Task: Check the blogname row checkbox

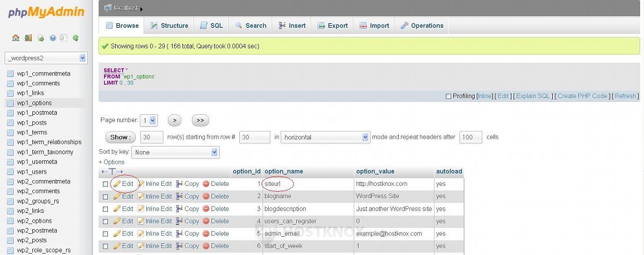Action: [105, 197]
